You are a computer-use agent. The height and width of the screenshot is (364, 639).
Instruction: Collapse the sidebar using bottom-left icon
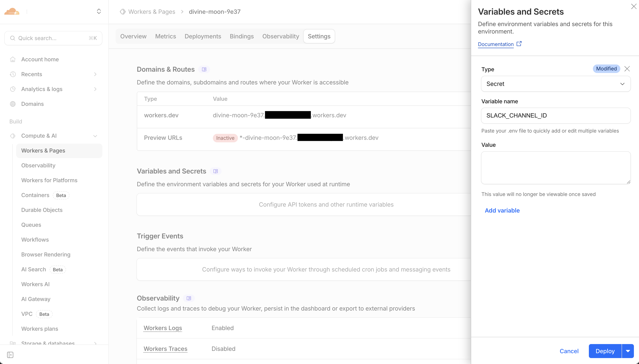(10, 355)
